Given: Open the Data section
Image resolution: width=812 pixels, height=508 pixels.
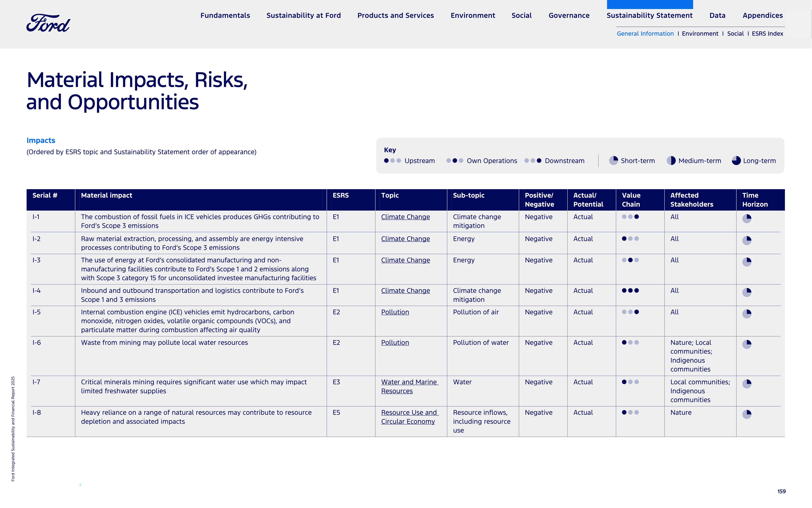Looking at the screenshot, I should [717, 15].
